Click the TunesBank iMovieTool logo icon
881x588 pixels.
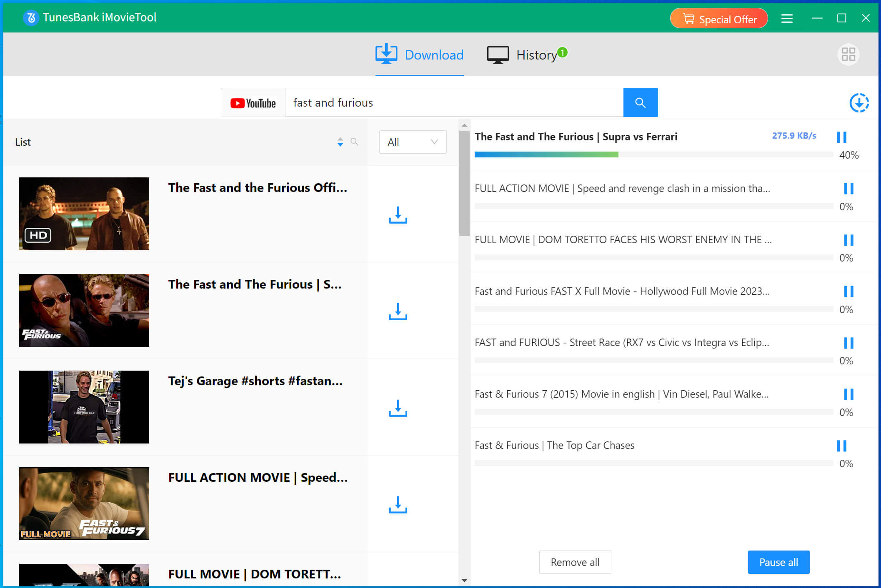point(31,17)
